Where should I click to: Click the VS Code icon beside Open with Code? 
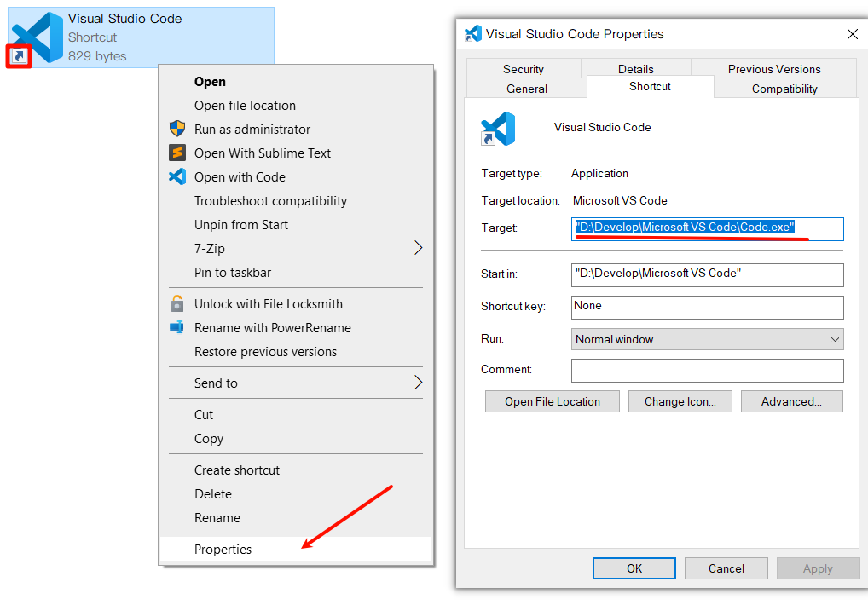[x=177, y=177]
